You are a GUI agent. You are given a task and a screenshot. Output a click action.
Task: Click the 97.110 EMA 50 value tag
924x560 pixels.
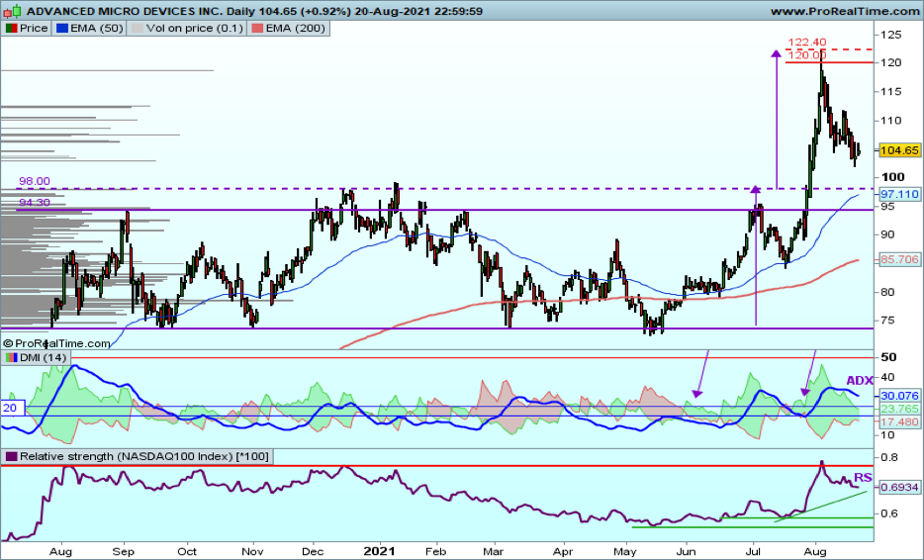pyautogui.click(x=899, y=194)
